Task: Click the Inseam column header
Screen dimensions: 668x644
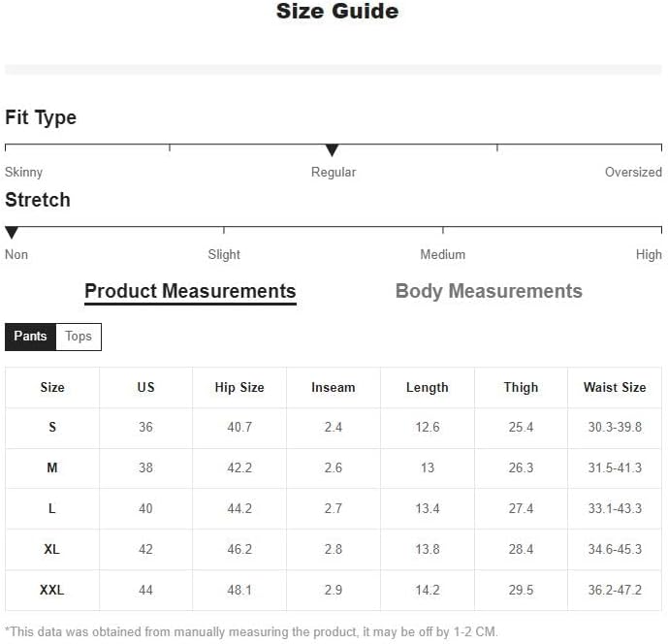Action: [x=333, y=387]
